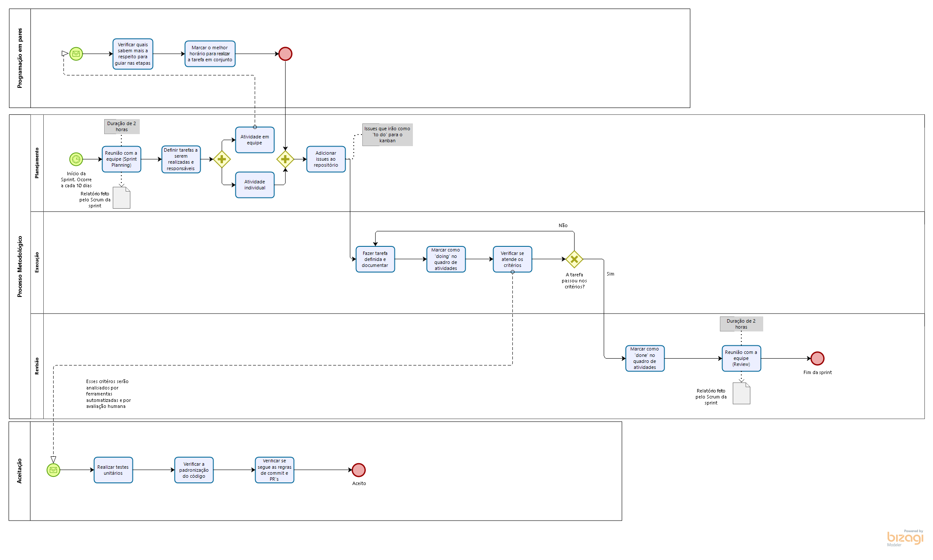Select label 'Início da Sprint. Ocorre a cada 10 dias'
The image size is (933, 560).
76,180
